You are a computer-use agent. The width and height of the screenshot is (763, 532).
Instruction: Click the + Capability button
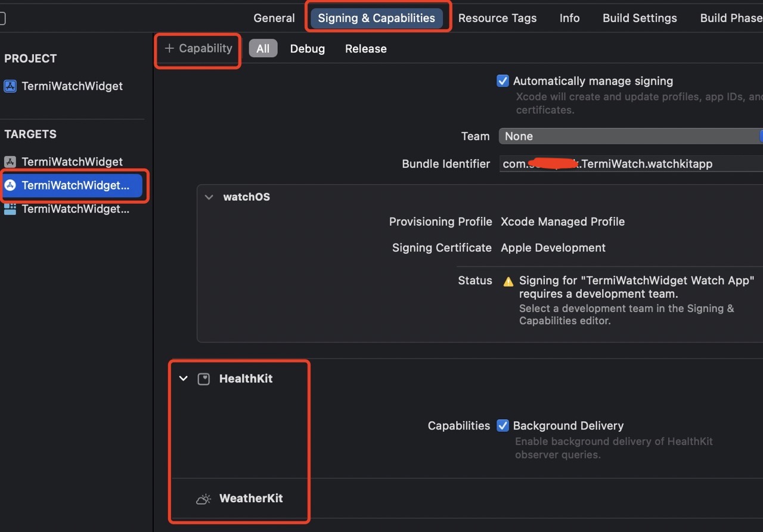[x=198, y=48]
